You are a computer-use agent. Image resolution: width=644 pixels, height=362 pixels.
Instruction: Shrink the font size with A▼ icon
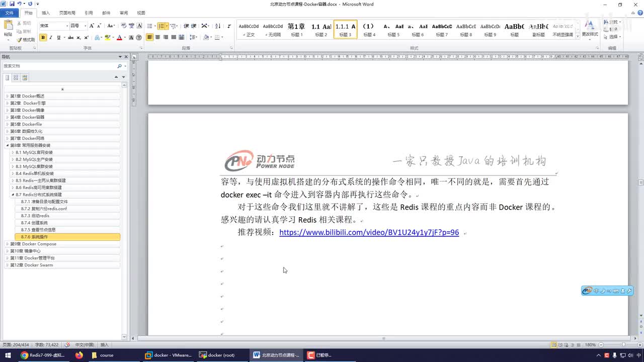(99, 26)
